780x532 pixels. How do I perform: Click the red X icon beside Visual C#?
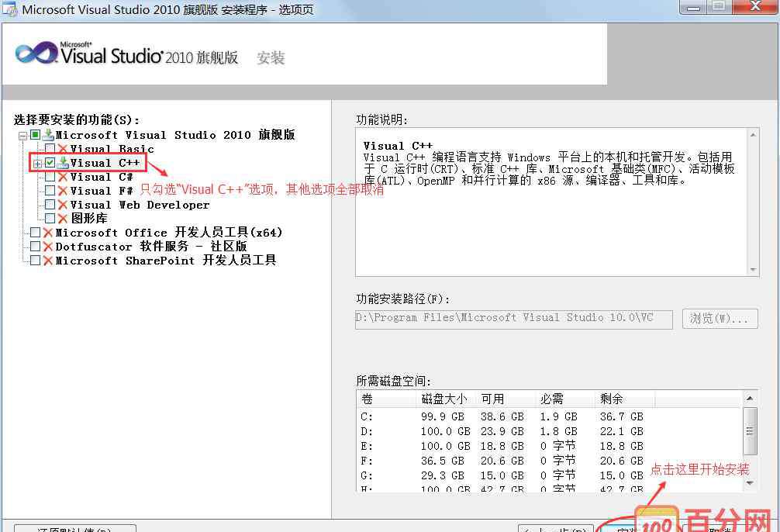click(63, 177)
